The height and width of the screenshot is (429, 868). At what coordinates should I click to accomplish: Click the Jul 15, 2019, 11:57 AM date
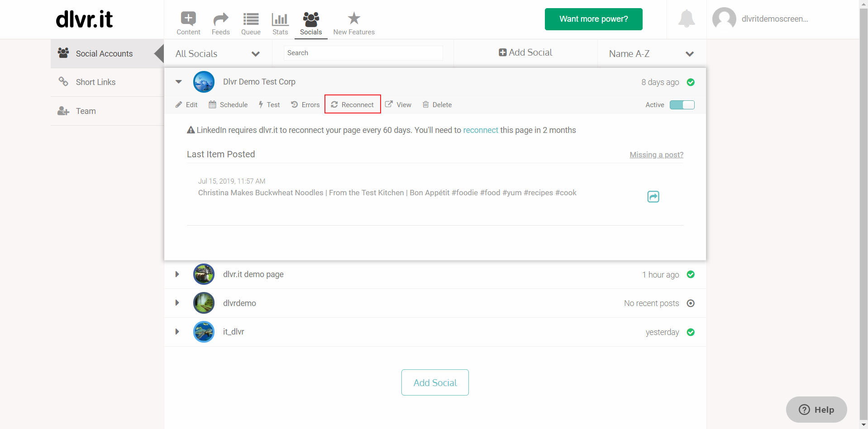coord(232,181)
